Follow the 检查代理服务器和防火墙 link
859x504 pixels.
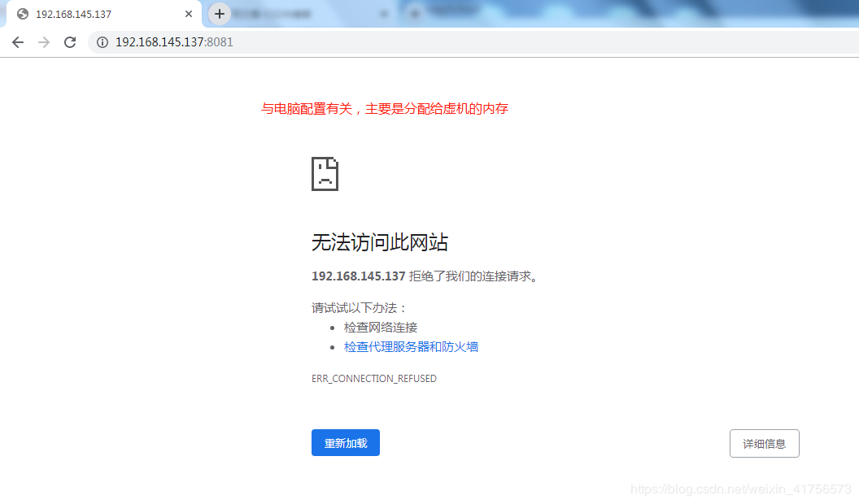point(412,346)
